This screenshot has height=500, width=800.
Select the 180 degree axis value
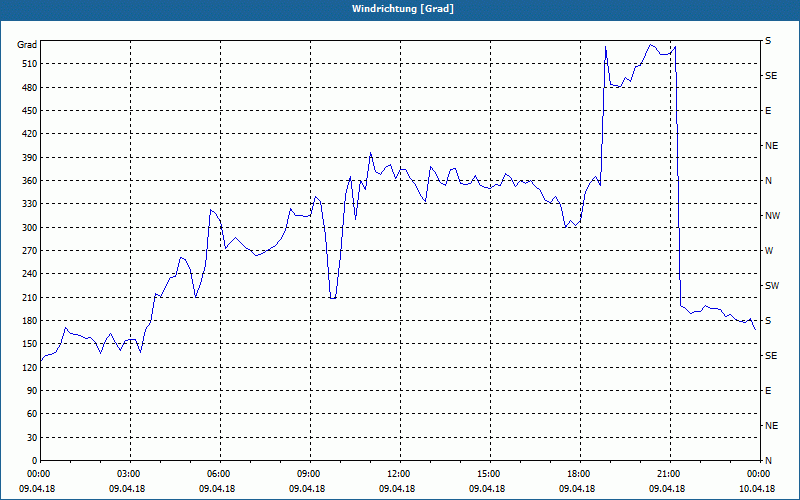click(30, 321)
